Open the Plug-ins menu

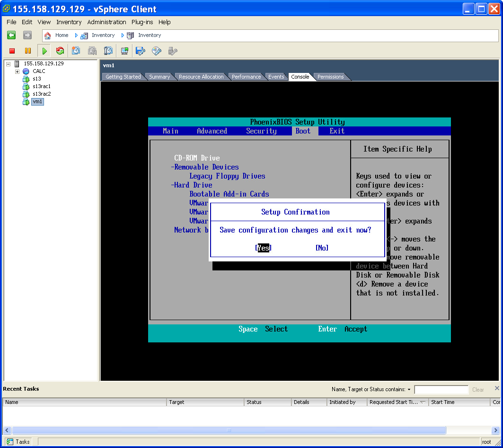[142, 22]
